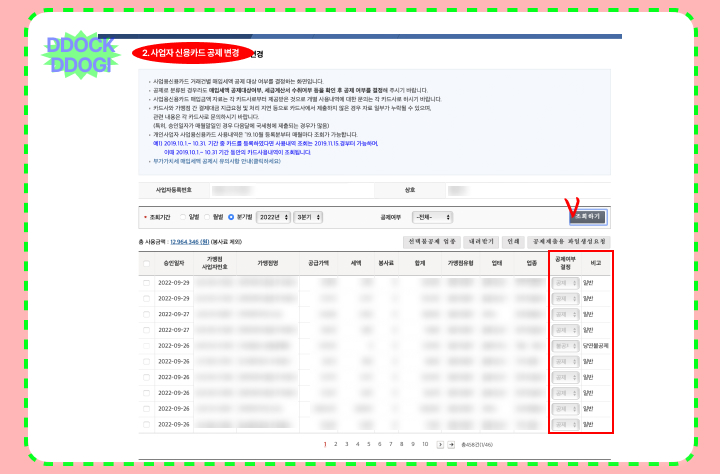Image resolution: width=720 pixels, height=474 pixels.
Task: Go to page 3 in pagination
Action: click(347, 444)
